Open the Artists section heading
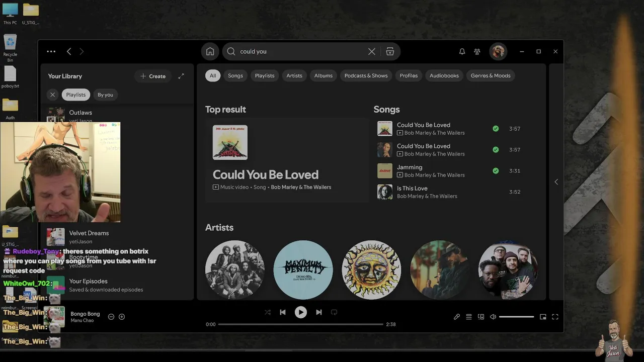Screen dimensions: 644x362 (x=219, y=227)
